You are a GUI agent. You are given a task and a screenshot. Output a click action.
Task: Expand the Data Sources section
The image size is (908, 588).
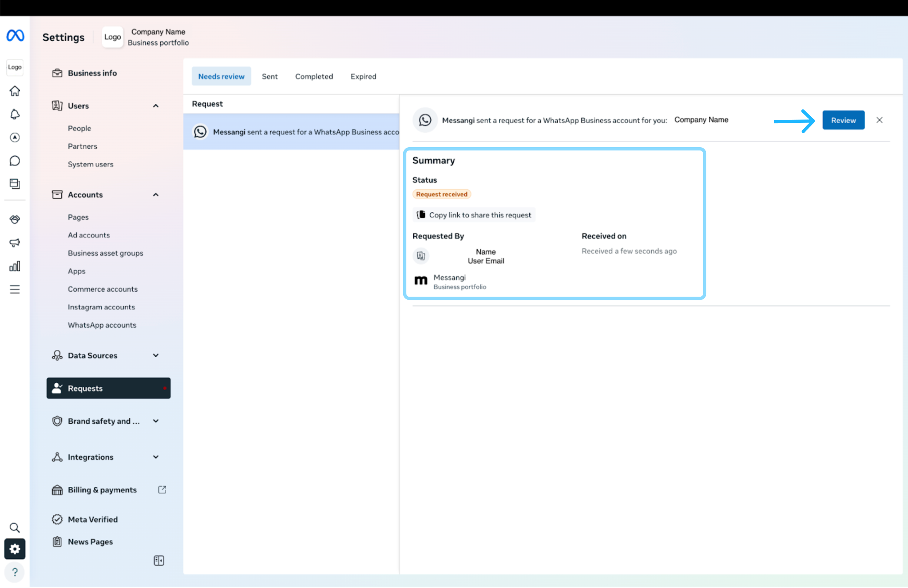point(156,355)
